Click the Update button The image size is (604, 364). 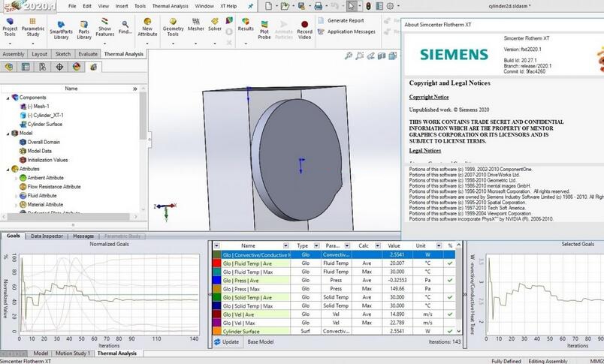click(x=227, y=341)
